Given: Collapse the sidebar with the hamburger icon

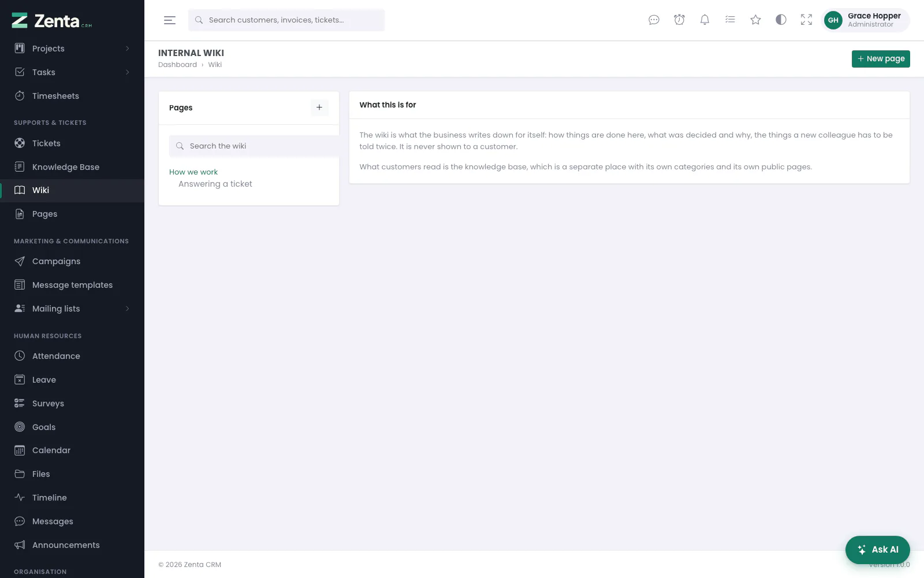Looking at the screenshot, I should (x=170, y=20).
